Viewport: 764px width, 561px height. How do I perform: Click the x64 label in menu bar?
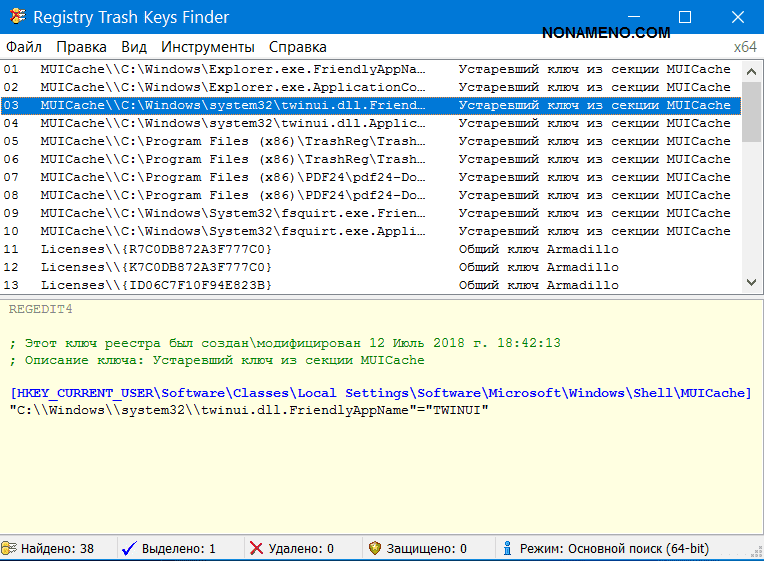click(745, 47)
